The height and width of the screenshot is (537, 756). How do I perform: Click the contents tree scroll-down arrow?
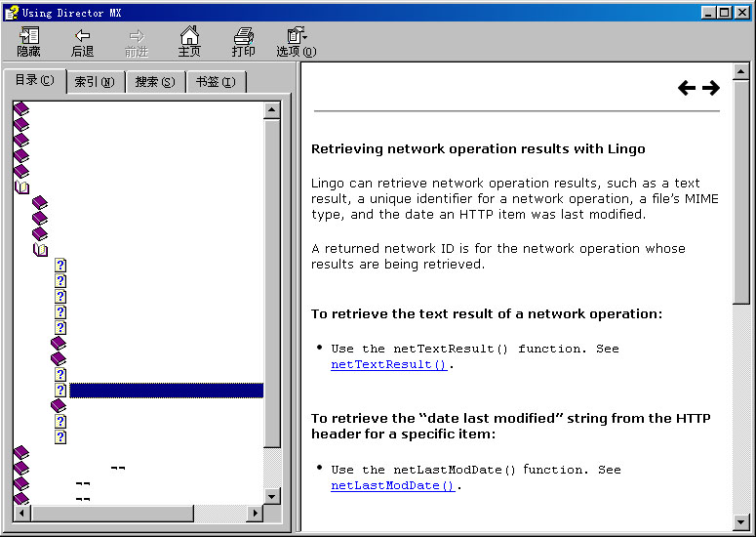272,496
